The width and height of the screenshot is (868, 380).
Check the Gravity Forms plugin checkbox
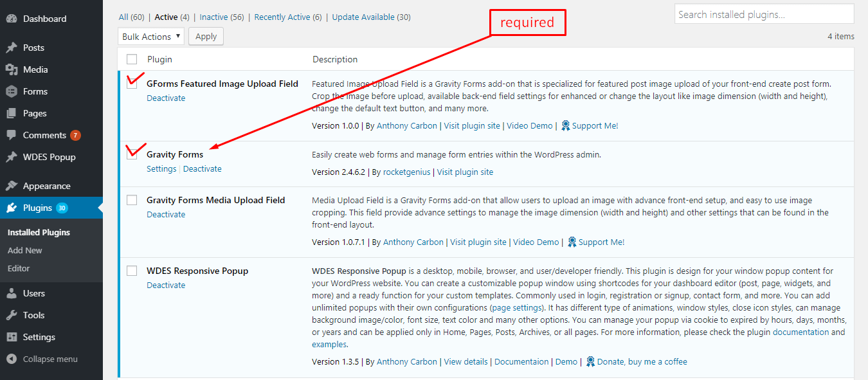click(x=132, y=154)
